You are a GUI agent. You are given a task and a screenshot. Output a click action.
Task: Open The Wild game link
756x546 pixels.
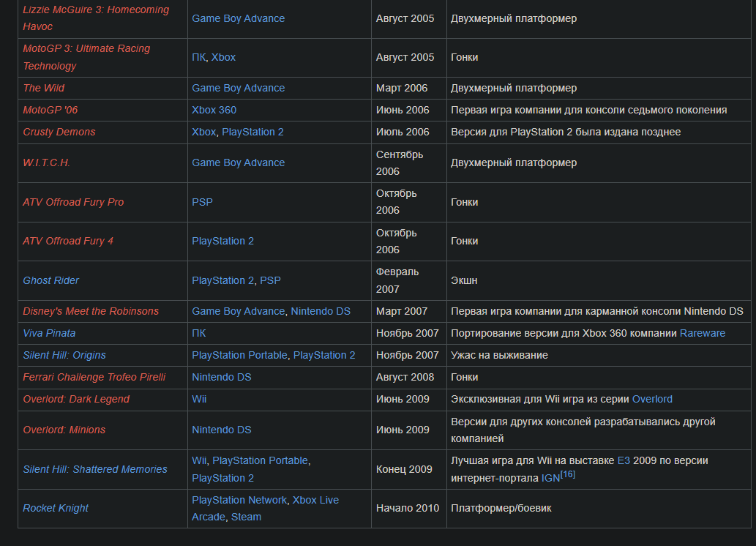(x=43, y=88)
